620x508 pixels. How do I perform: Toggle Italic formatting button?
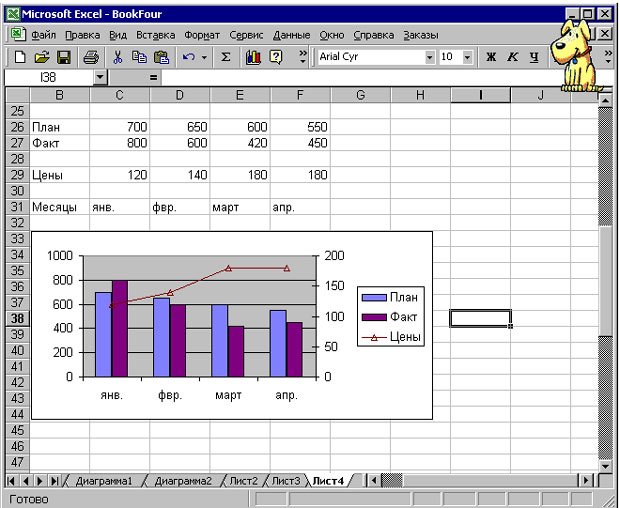513,57
